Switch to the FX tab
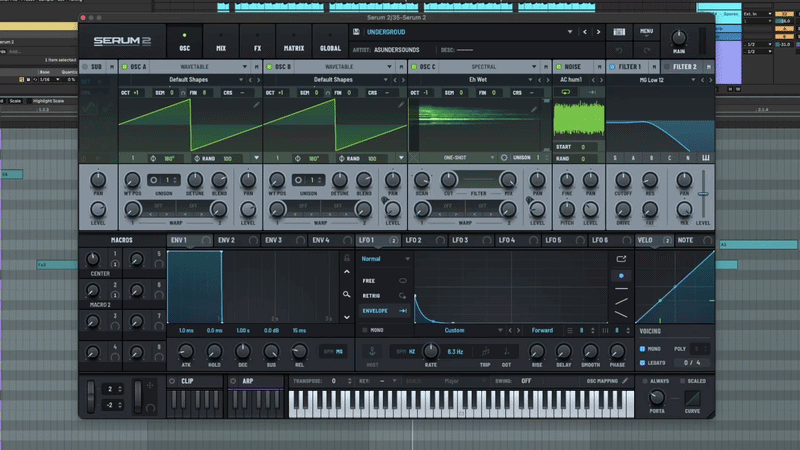 tap(257, 42)
